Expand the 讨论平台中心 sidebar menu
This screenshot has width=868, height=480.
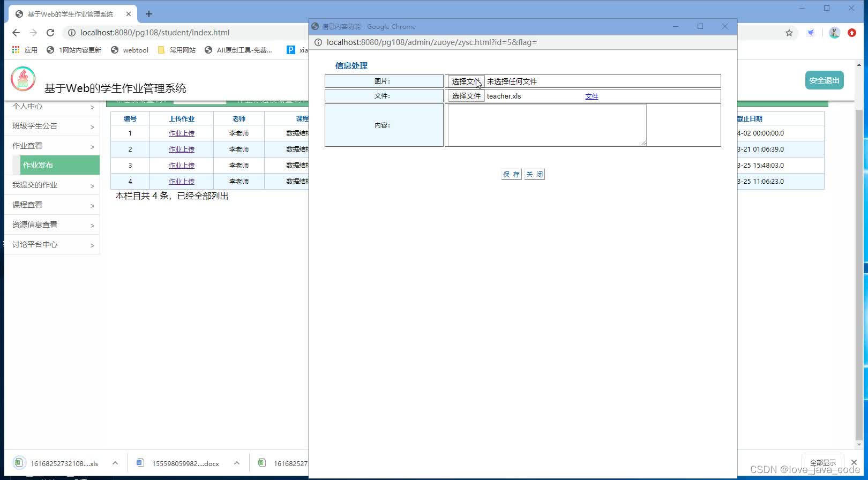pos(53,244)
